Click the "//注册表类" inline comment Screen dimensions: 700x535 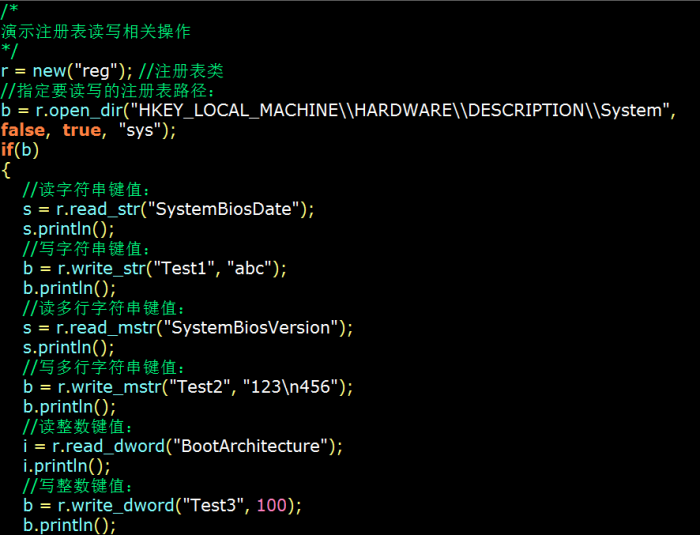[x=181, y=71]
